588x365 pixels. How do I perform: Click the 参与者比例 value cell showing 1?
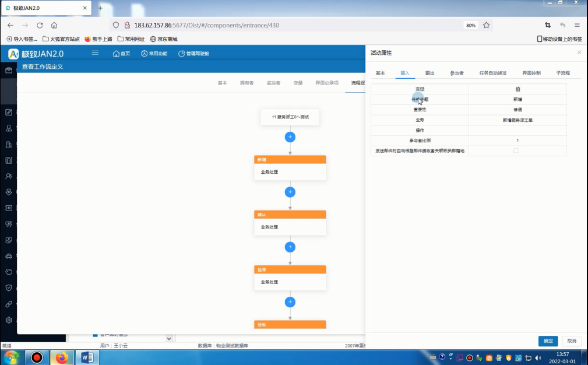pyautogui.click(x=517, y=141)
